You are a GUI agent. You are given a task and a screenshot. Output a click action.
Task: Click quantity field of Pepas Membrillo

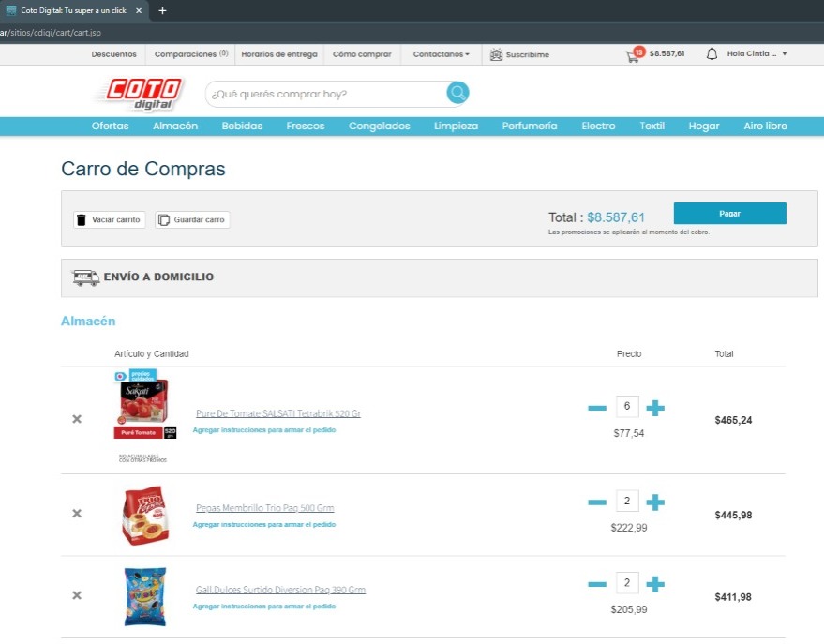click(627, 501)
